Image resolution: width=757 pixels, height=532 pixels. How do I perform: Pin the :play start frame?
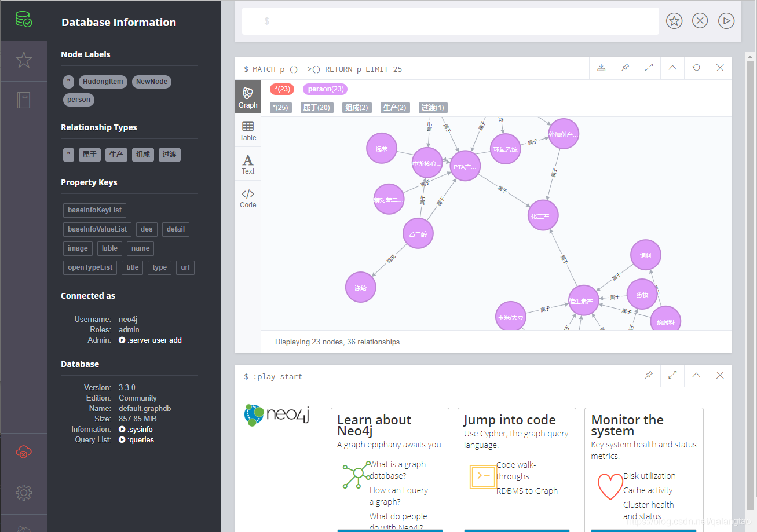(649, 376)
